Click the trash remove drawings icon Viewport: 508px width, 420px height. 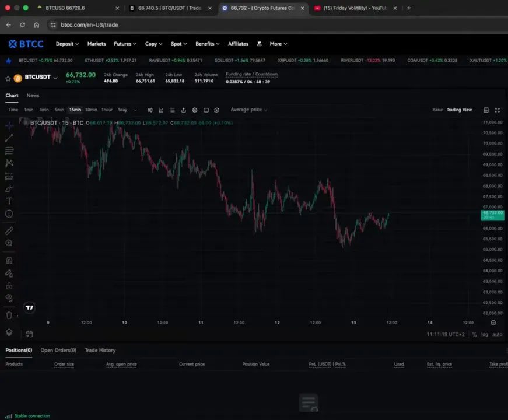coord(9,315)
